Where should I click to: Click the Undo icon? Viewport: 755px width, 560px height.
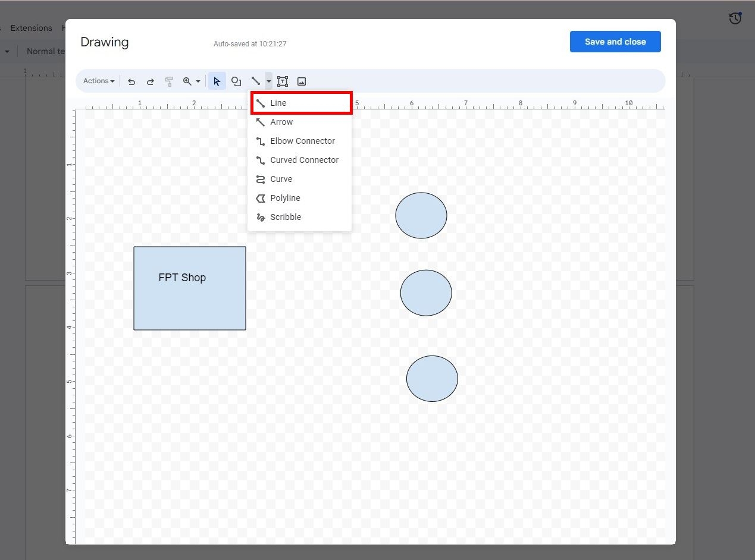[131, 81]
